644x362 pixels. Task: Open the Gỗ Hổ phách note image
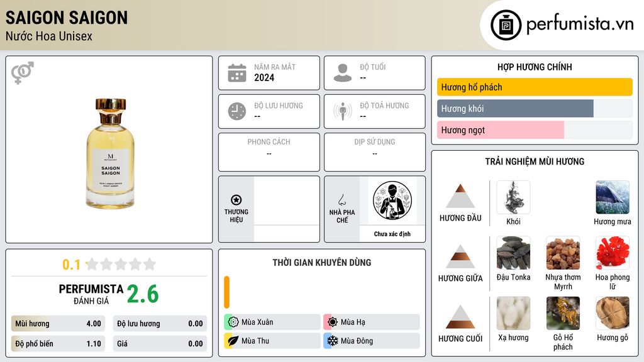[563, 314]
